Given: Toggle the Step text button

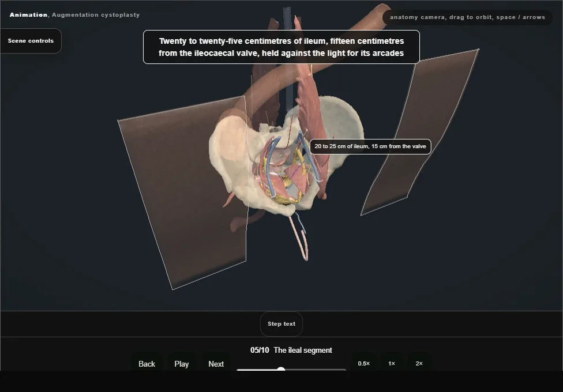Looking at the screenshot, I should 281,324.
